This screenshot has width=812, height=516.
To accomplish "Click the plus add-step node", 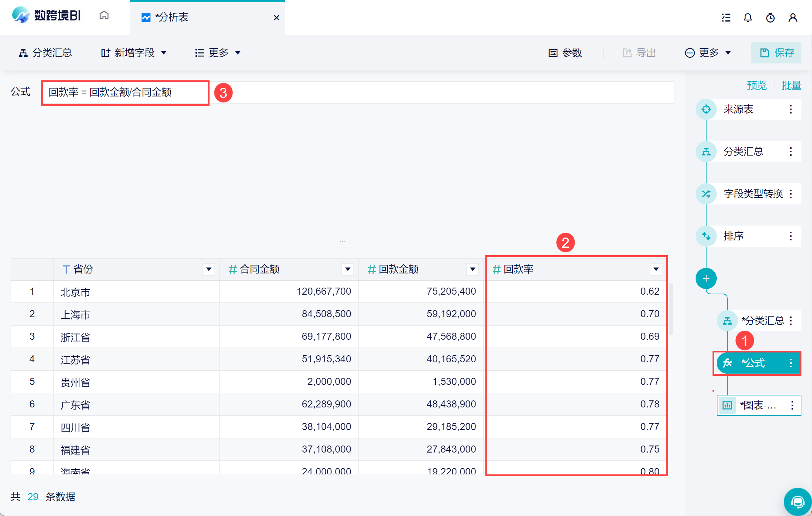I will [x=706, y=278].
